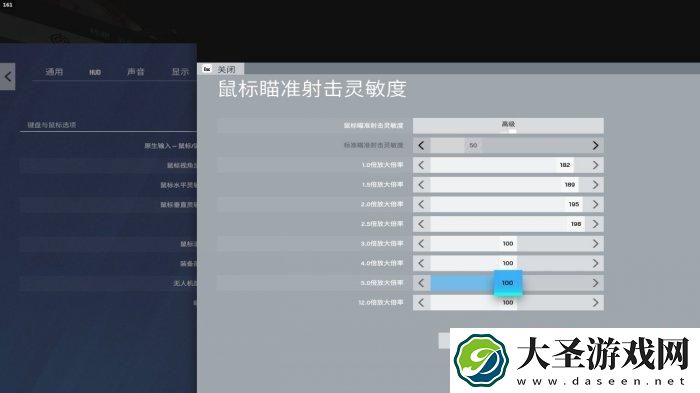Image resolution: width=700 pixels, height=393 pixels.
Task: Raise the 2.5倍放大倍率 value using right arrow
Action: tap(595, 224)
